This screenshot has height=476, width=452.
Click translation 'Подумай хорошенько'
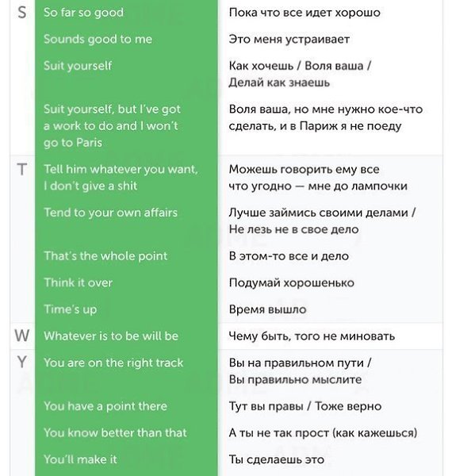(x=292, y=283)
